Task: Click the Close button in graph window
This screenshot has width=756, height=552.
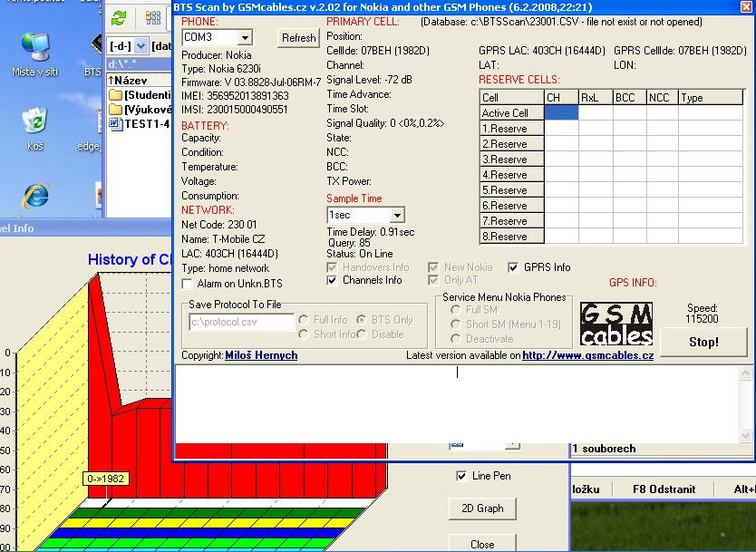Action: click(x=482, y=544)
